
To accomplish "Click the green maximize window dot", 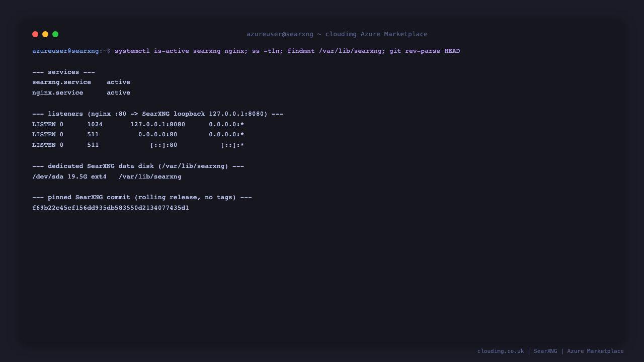I will coord(55,34).
